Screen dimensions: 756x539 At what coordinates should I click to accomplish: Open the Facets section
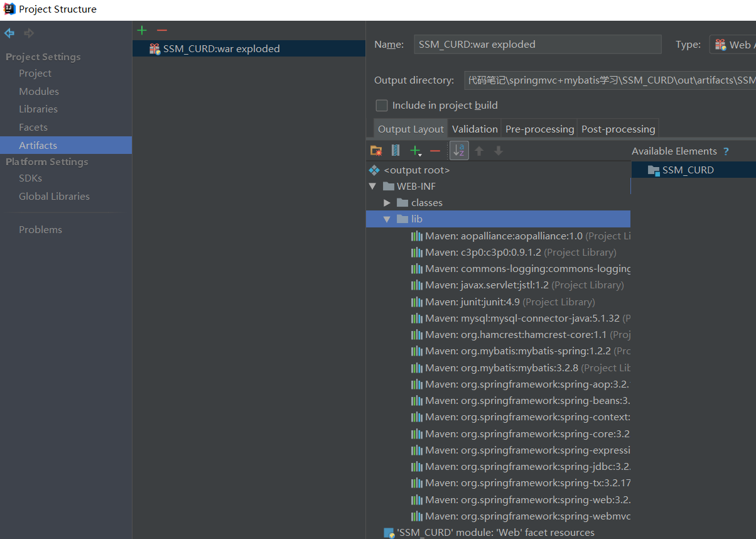33,128
